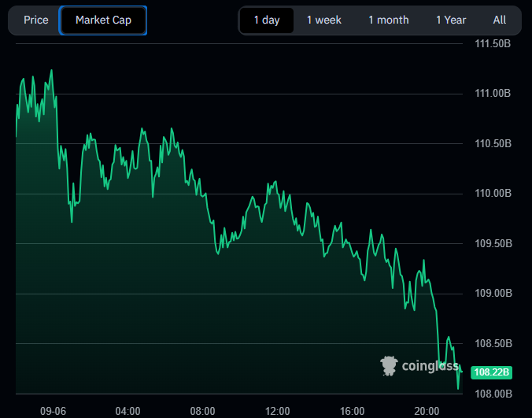The height and width of the screenshot is (418, 532).
Task: Show the 1 month time range
Action: [389, 20]
